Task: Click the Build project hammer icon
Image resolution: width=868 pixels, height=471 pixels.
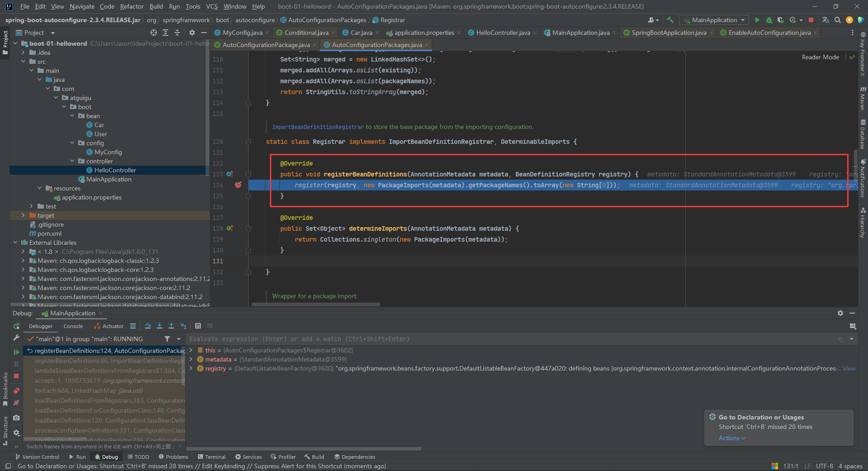Action: 670,20
